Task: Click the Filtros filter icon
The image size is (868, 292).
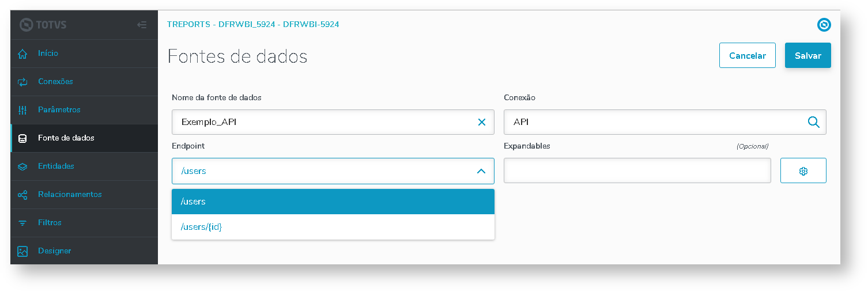Action: (x=22, y=223)
